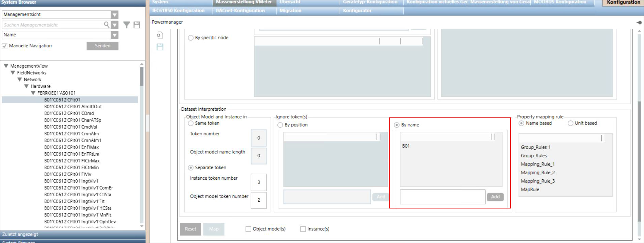Open the Name display mode dropdown

tap(115, 35)
